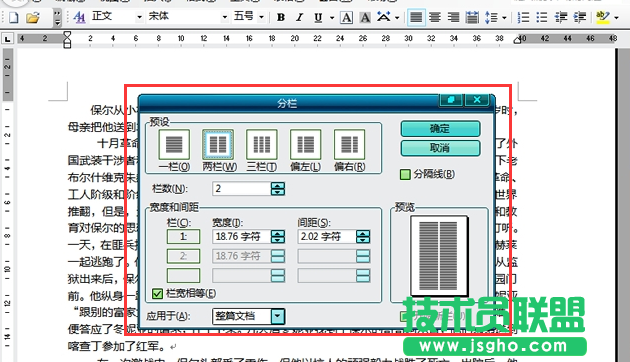Click the character scaling icon
Image resolution: width=630 pixels, height=362 pixels.
point(384,17)
